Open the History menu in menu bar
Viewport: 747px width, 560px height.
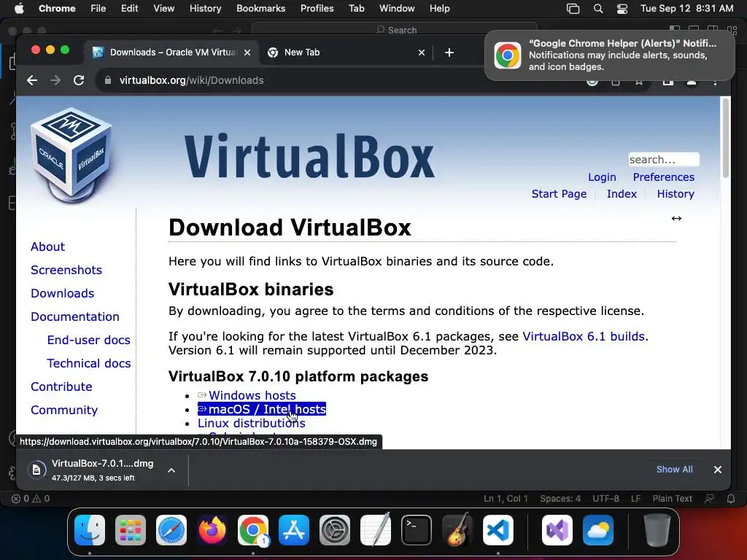pos(205,9)
